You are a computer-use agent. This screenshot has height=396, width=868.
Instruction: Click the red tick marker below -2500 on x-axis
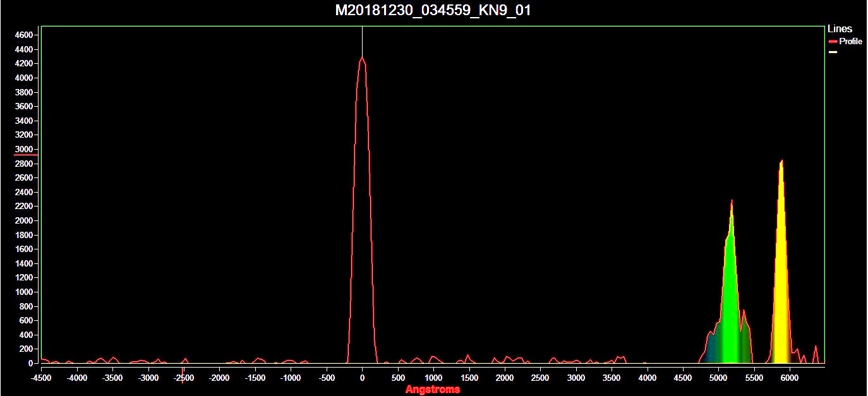[183, 376]
